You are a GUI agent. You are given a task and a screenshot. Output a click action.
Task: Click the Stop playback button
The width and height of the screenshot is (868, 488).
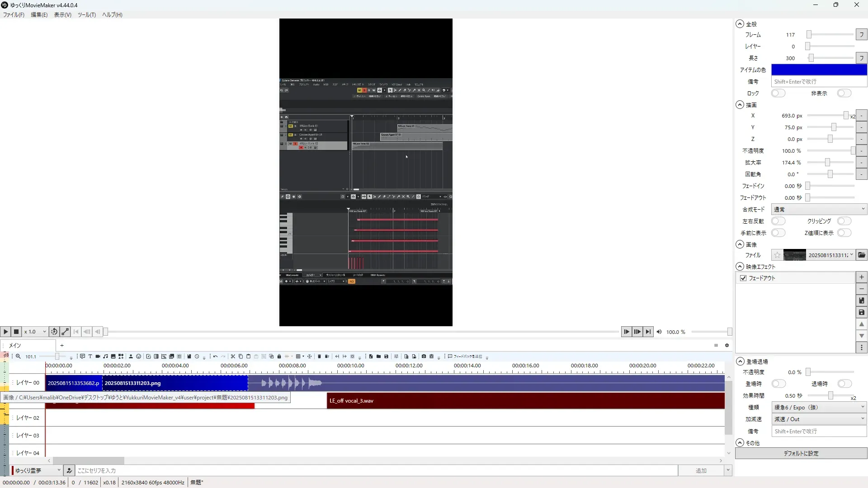tap(16, 332)
